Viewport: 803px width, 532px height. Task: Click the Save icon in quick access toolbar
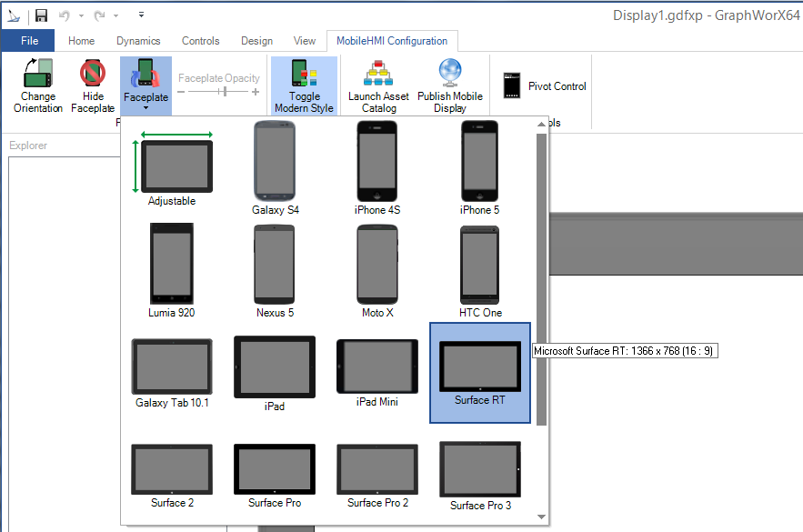(41, 15)
